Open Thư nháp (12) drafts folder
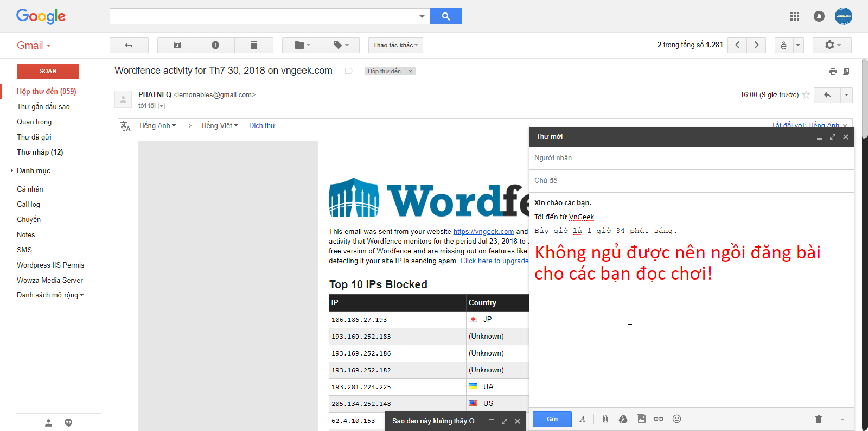 [40, 152]
